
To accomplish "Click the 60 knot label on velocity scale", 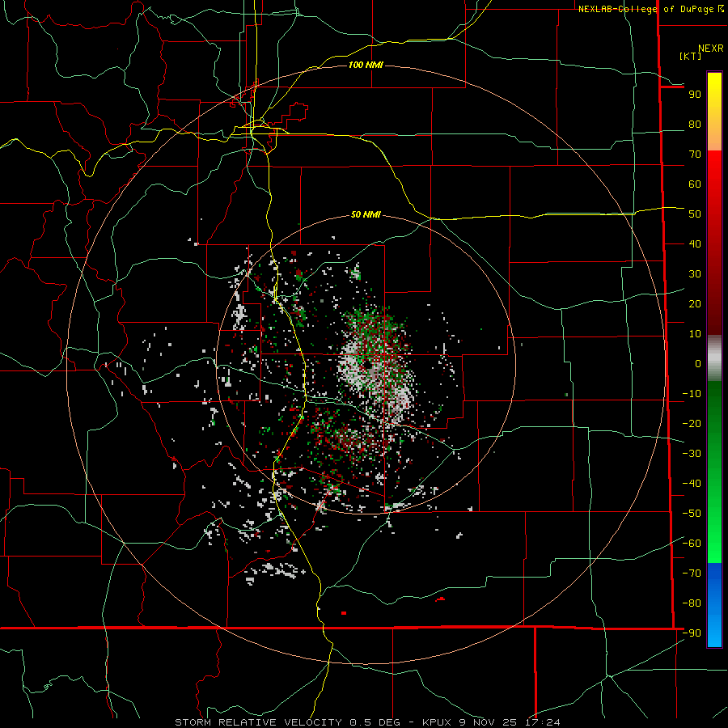I will (x=695, y=184).
